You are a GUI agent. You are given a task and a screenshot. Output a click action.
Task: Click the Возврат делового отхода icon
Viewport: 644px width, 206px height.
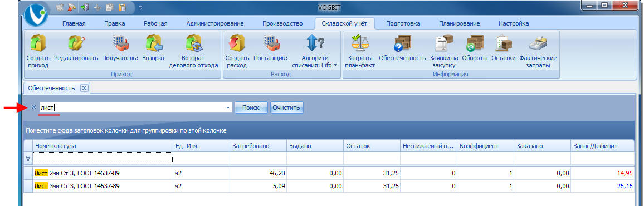pyautogui.click(x=193, y=43)
